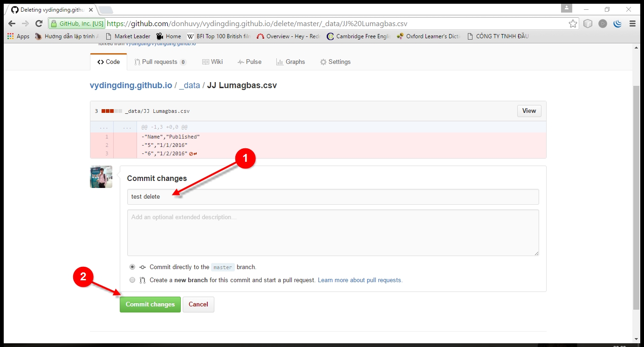The height and width of the screenshot is (347, 644).
Task: Open the Graphs tab
Action: 290,62
